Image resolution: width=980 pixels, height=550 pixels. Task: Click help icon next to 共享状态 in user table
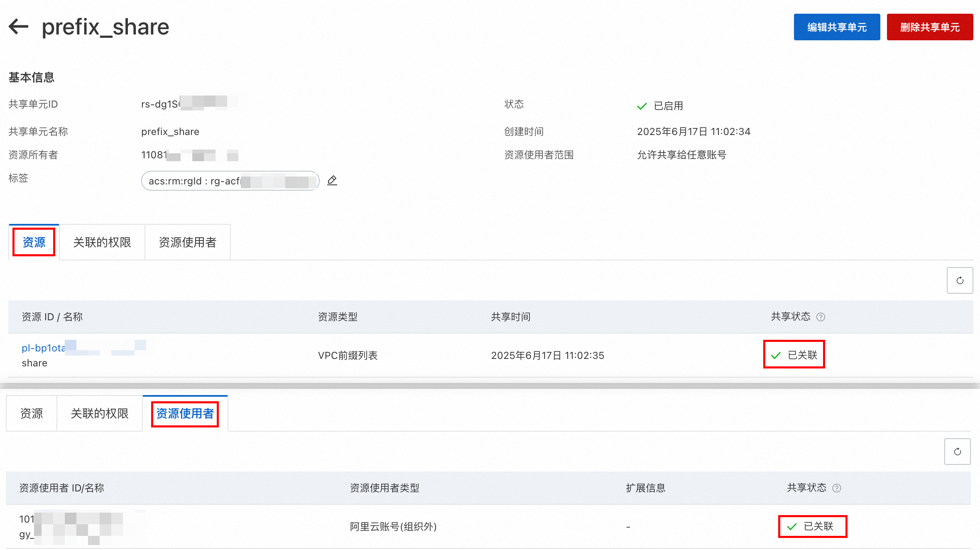tap(837, 489)
